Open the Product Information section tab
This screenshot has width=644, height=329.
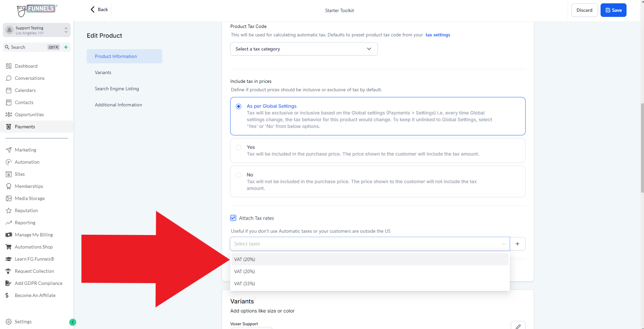124,56
